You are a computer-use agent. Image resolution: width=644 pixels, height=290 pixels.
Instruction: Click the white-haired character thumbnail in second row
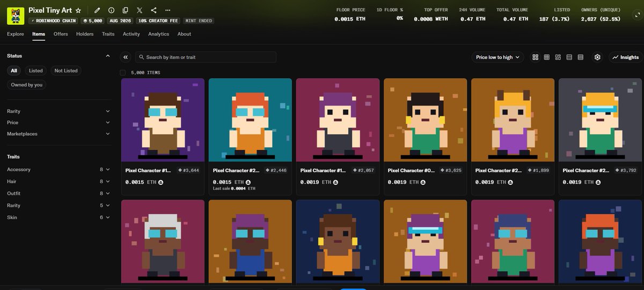pyautogui.click(x=163, y=242)
